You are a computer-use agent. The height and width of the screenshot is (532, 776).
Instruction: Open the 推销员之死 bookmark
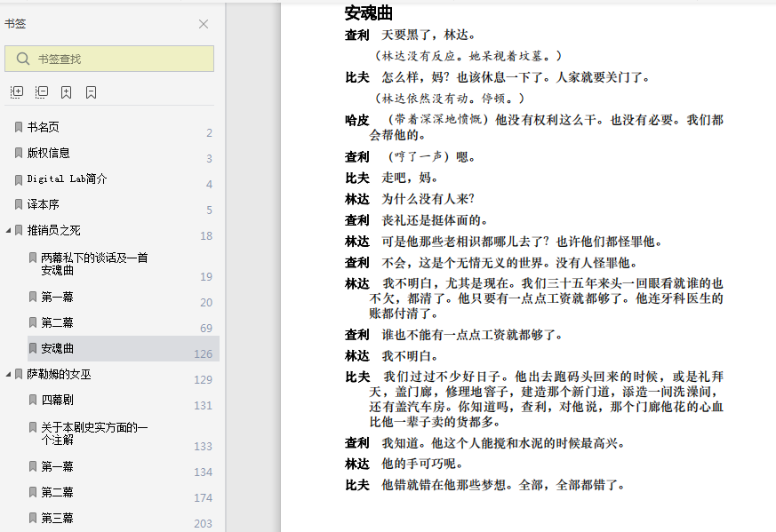(54, 230)
